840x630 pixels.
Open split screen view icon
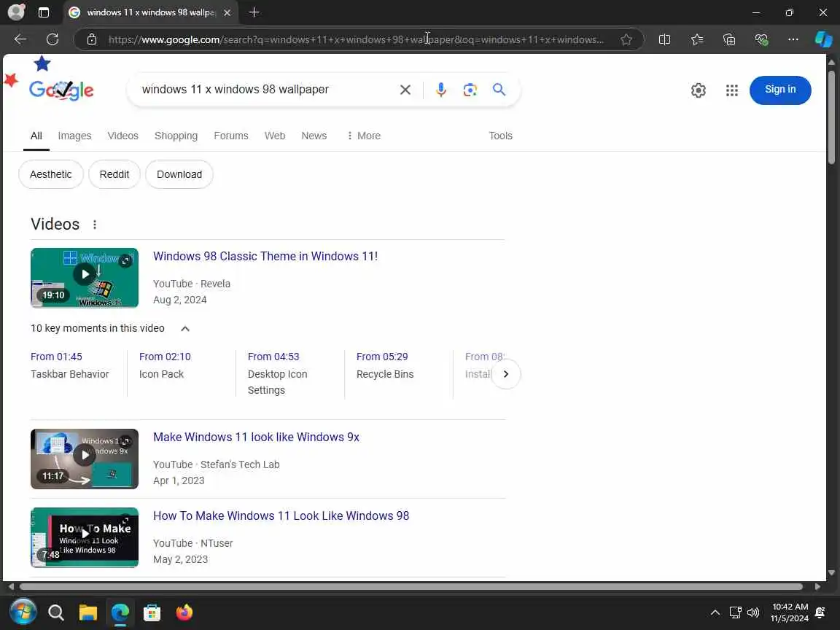pos(664,39)
